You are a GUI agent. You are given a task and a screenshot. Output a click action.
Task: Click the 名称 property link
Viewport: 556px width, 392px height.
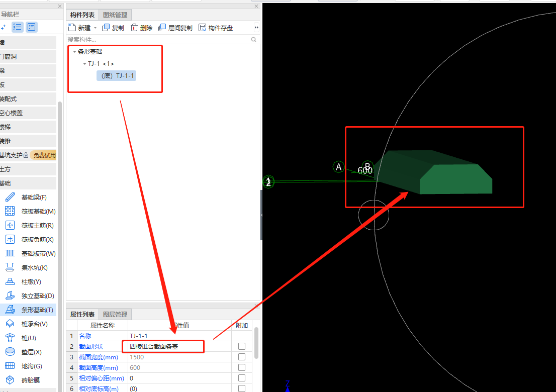pyautogui.click(x=85, y=336)
